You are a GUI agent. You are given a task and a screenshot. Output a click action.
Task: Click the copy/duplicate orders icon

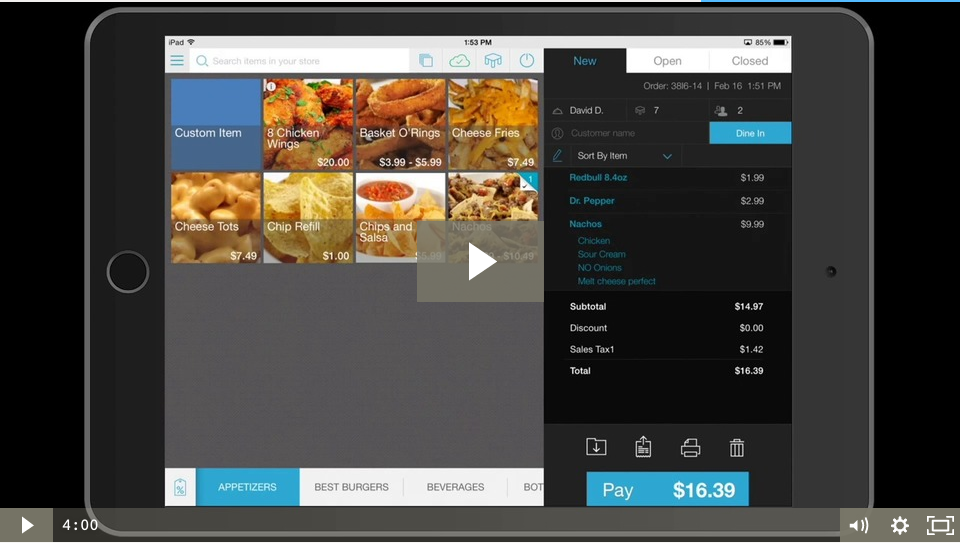coord(426,61)
